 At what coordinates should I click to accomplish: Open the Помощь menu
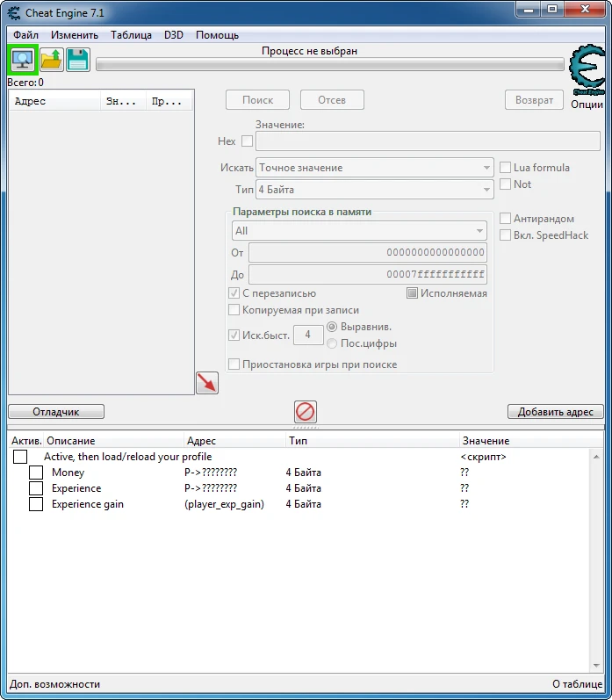[x=218, y=35]
